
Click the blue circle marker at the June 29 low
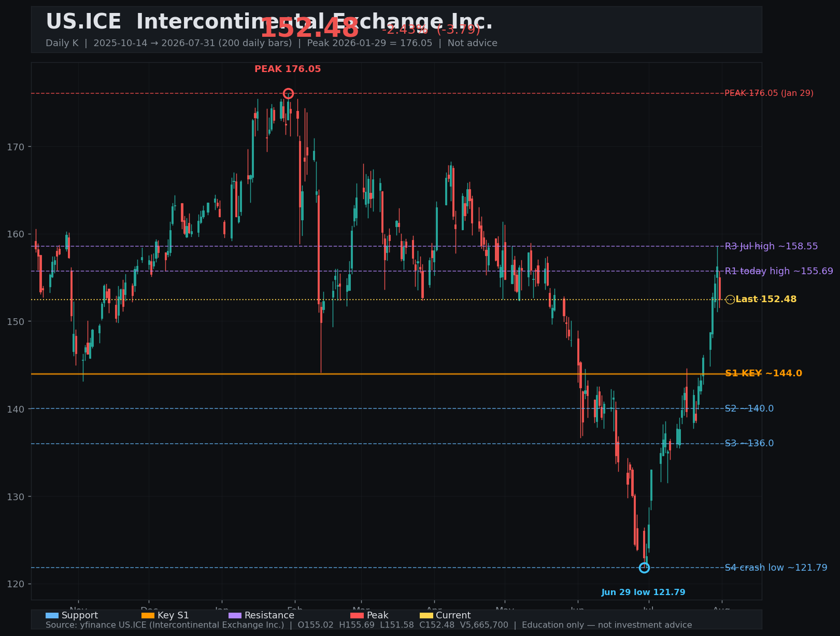coord(644,568)
